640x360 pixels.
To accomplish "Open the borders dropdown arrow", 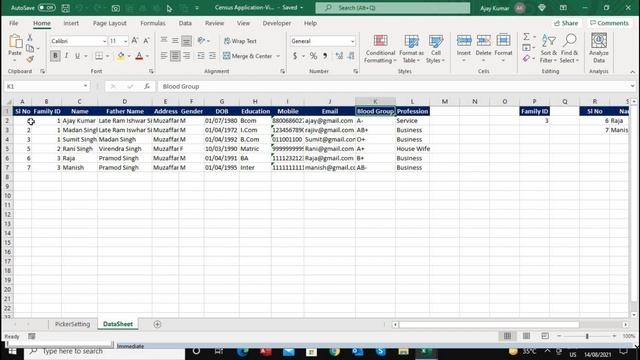I will tap(107, 56).
